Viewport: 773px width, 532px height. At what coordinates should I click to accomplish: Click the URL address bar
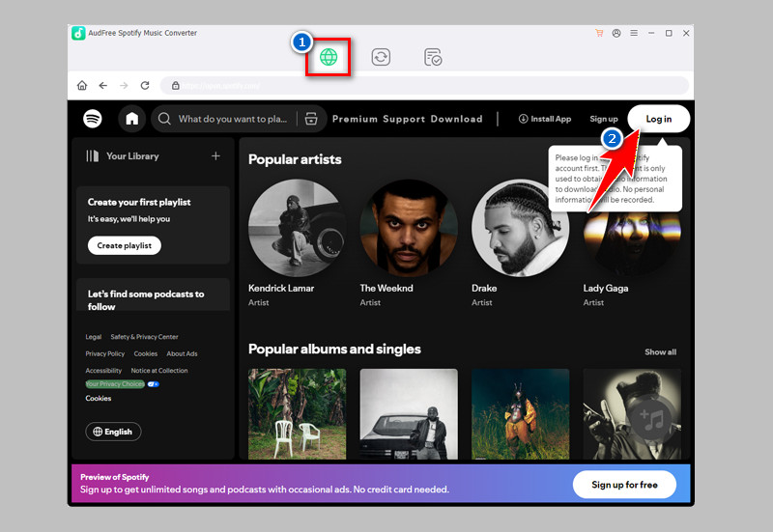424,86
